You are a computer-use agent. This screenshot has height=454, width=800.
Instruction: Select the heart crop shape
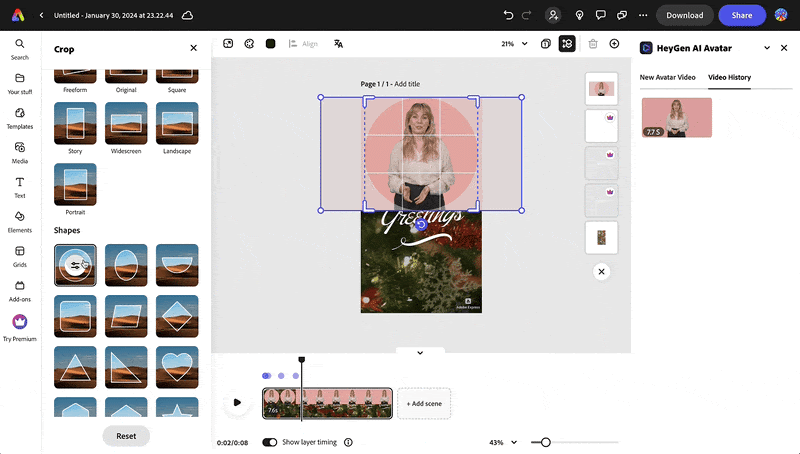click(x=177, y=367)
